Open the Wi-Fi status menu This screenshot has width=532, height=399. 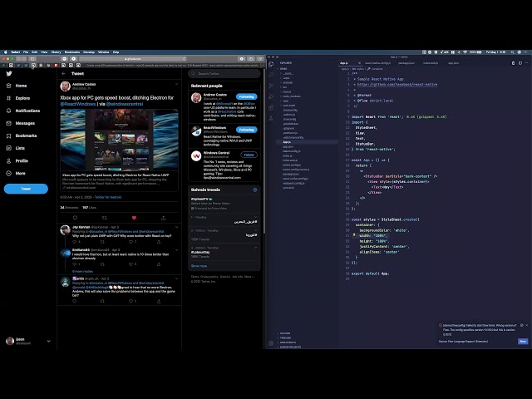(465, 52)
